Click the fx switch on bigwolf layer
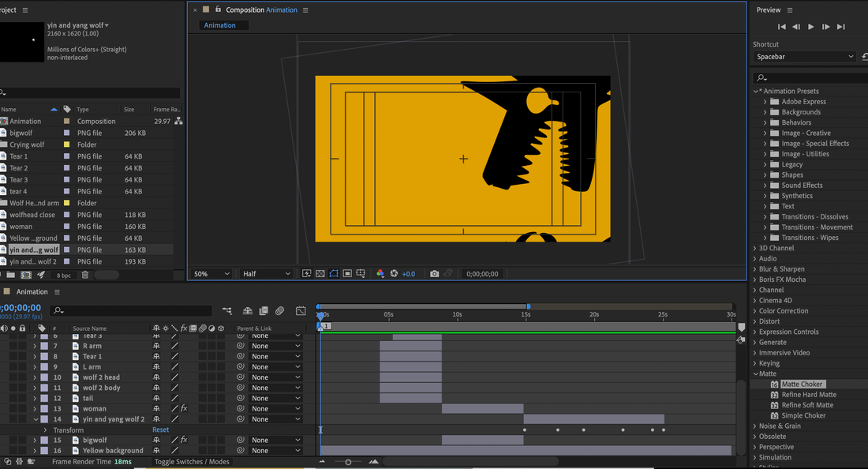Viewport: 868px width, 469px height. 185,440
